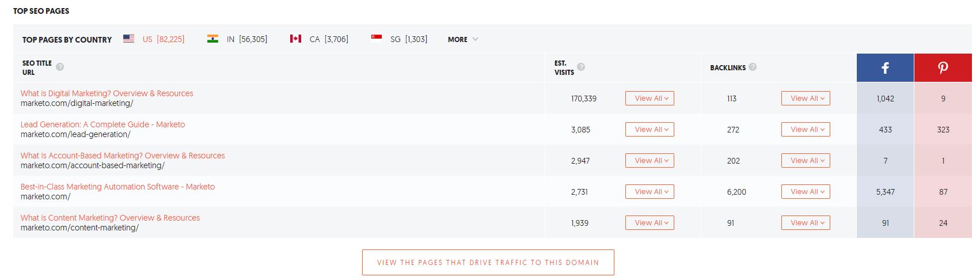
Task: Click the Singapore flag icon
Action: [377, 39]
